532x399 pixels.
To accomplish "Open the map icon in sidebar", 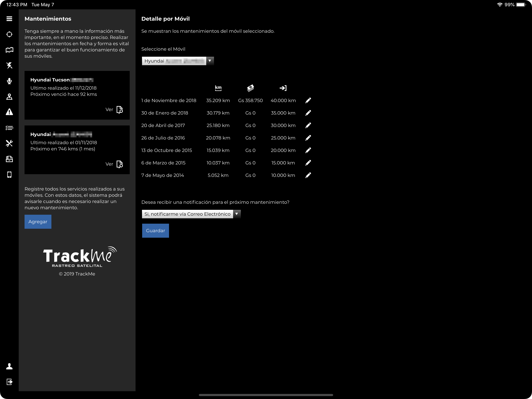I will 9,50.
